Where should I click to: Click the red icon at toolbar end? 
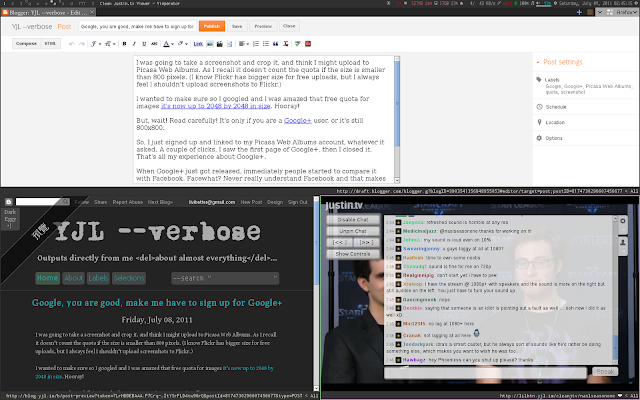tap(308, 44)
